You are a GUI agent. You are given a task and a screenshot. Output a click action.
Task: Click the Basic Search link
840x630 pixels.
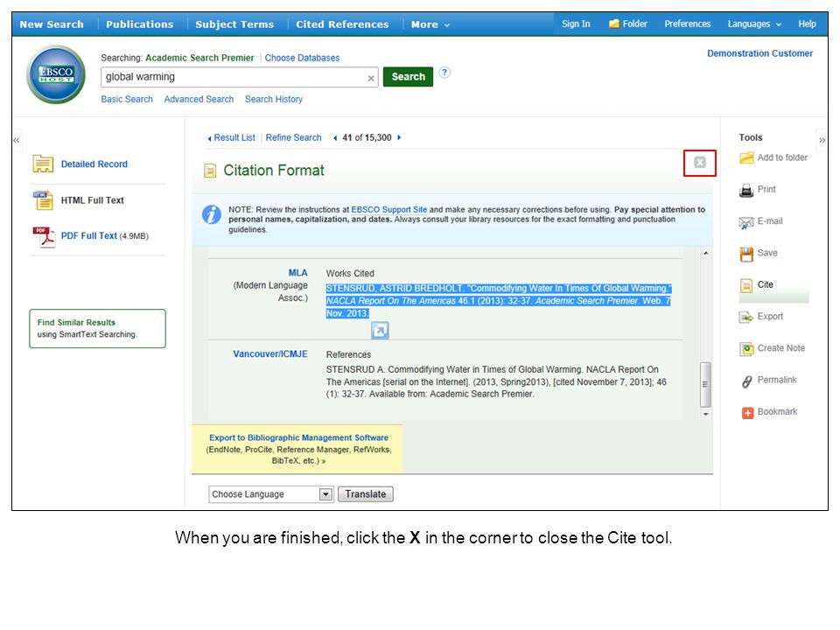(x=127, y=99)
